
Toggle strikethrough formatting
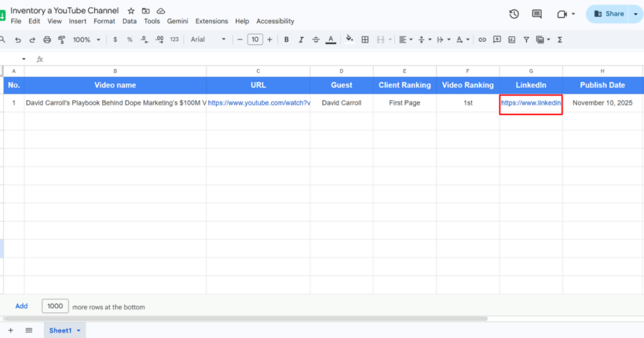[316, 40]
